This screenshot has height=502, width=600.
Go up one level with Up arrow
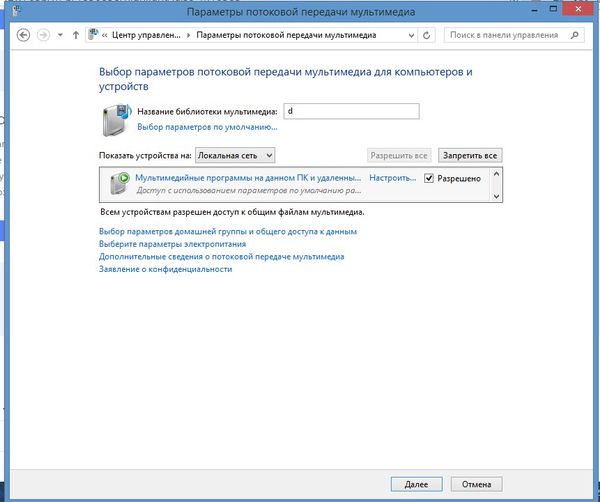[76, 35]
